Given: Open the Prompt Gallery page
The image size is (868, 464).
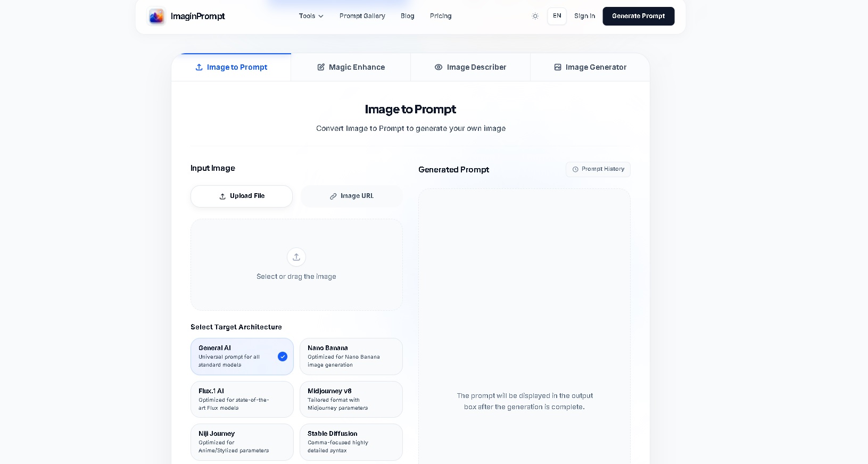Looking at the screenshot, I should click(362, 16).
